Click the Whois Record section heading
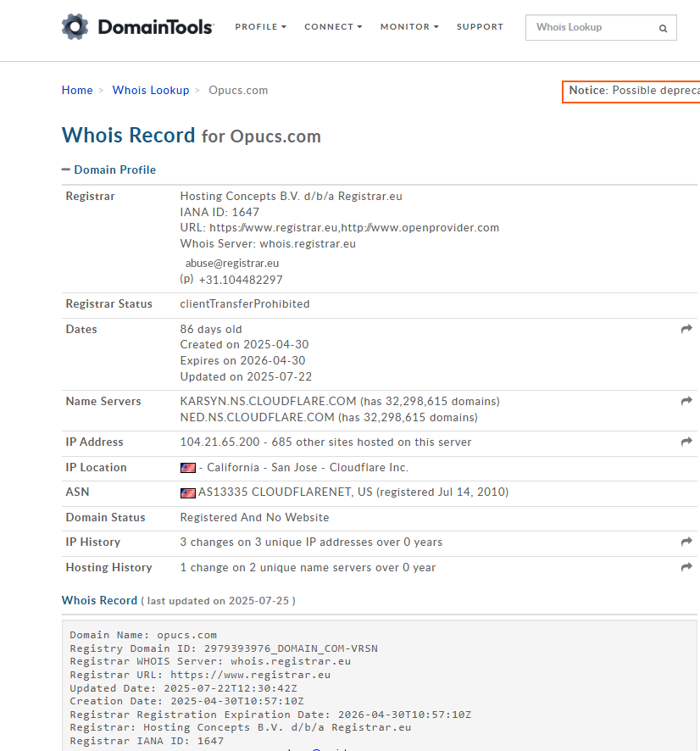Screen dimensions: 700x751 [100, 601]
